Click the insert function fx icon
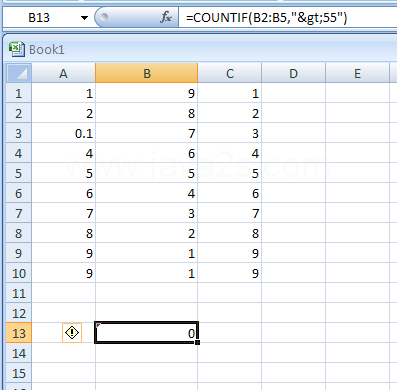This screenshot has height=390, width=397. point(166,17)
